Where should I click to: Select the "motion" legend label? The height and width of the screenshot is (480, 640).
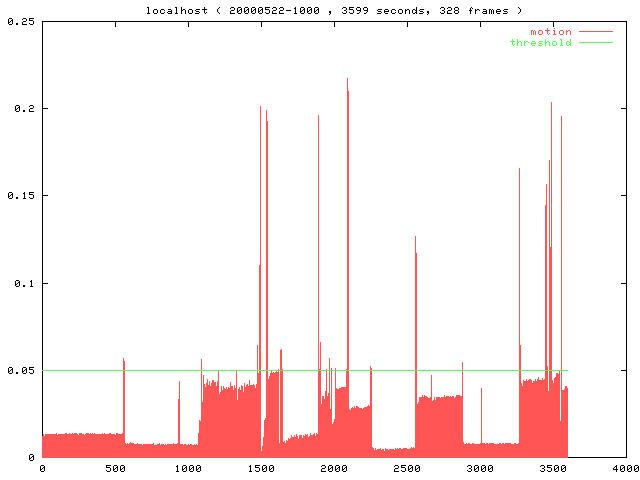(x=550, y=32)
